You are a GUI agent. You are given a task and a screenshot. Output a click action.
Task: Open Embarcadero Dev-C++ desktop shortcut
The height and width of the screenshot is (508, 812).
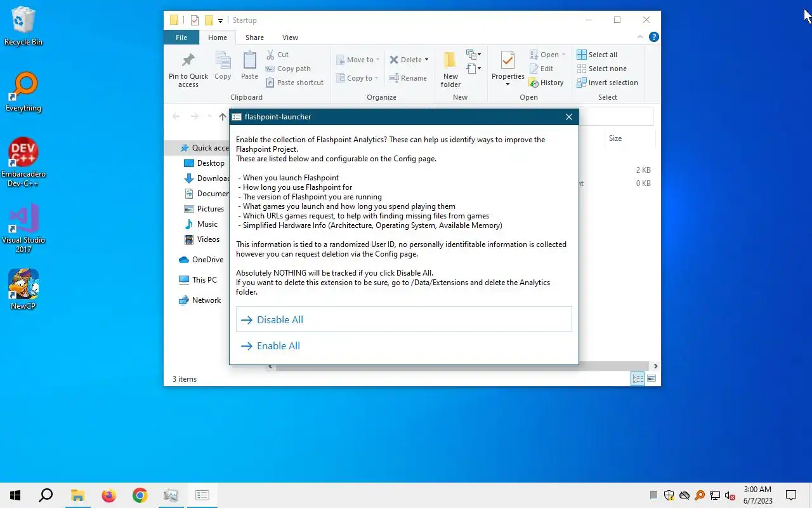[23, 163]
